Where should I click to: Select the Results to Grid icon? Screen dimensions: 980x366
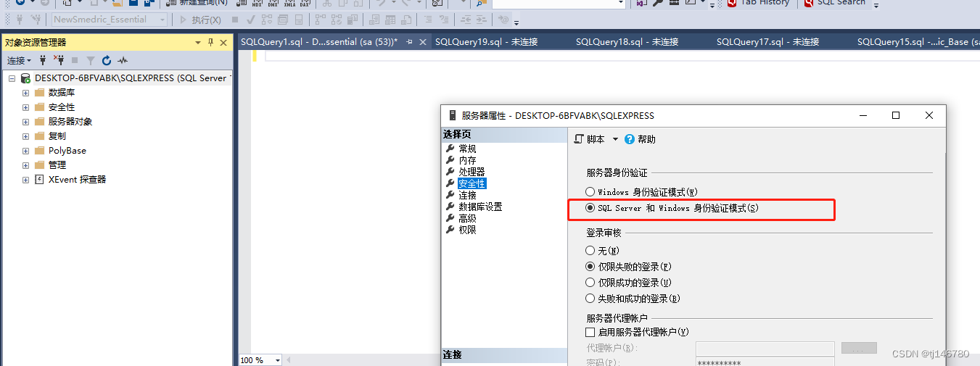click(390, 20)
